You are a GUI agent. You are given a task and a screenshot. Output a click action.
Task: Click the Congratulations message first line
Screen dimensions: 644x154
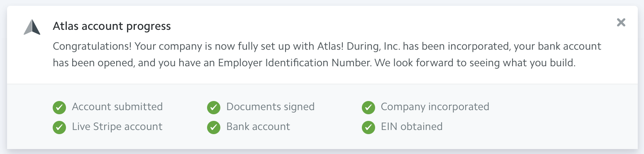click(x=327, y=46)
